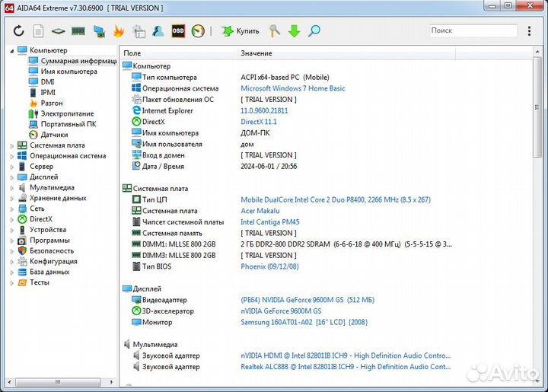
Task: Expand the Сервер tree node
Action: click(11, 167)
